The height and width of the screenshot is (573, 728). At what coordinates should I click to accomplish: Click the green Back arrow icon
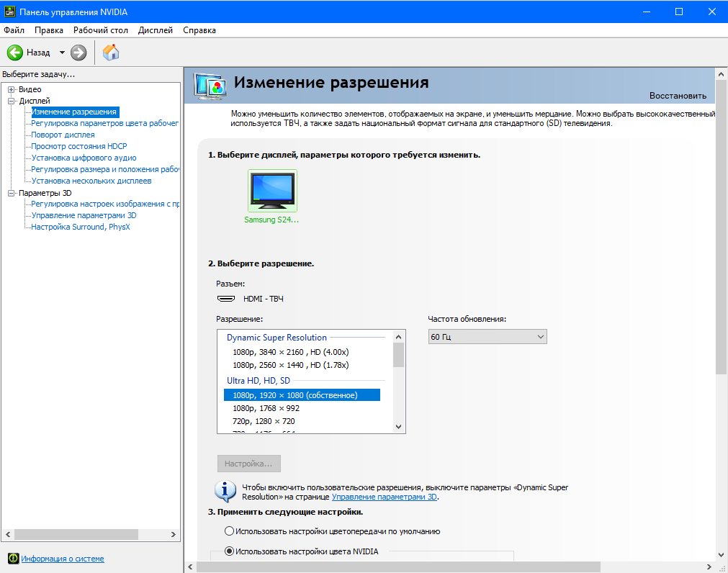click(15, 53)
